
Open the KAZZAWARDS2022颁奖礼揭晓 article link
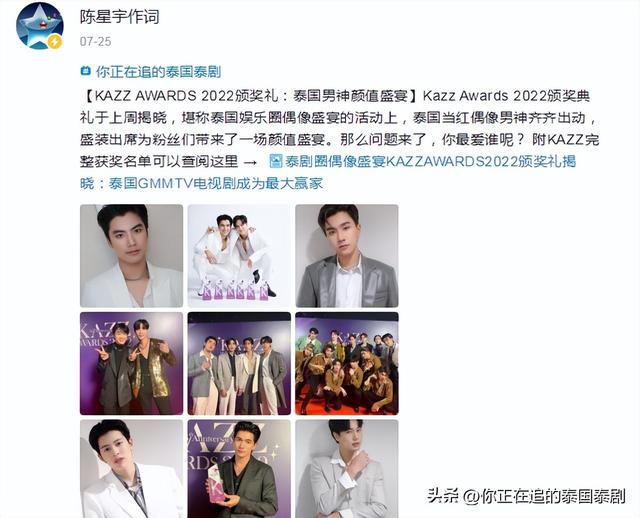[328, 172]
